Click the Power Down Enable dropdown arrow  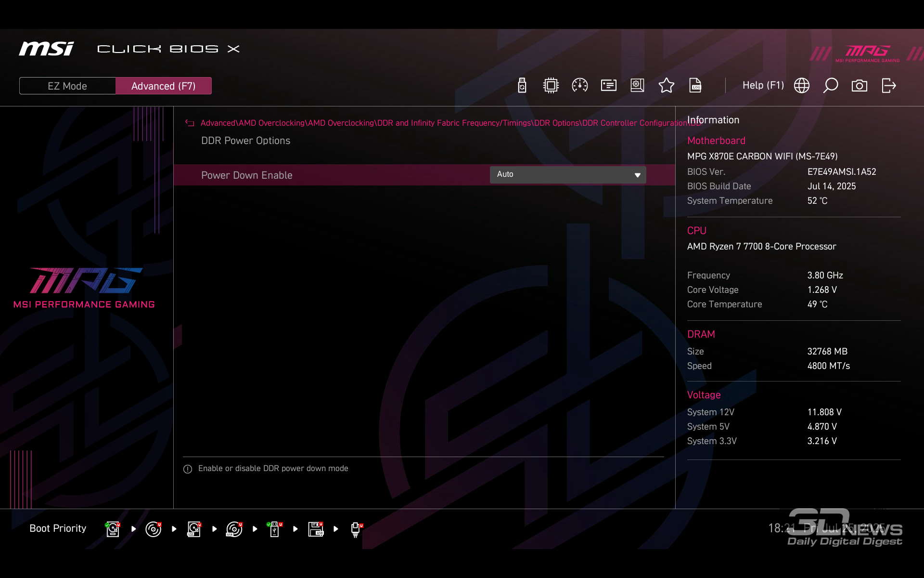637,175
